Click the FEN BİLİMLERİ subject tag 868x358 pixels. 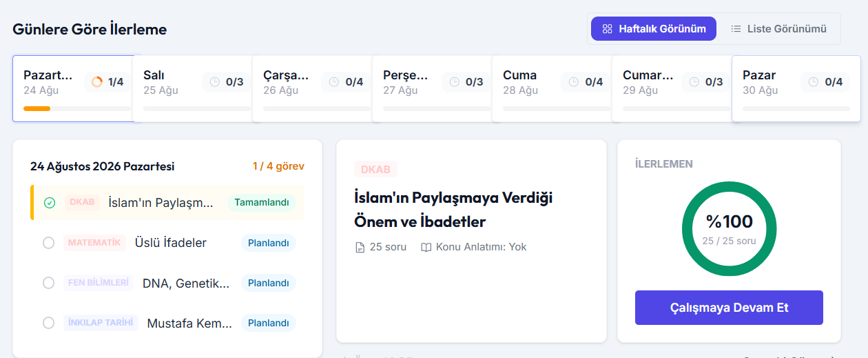(x=99, y=283)
